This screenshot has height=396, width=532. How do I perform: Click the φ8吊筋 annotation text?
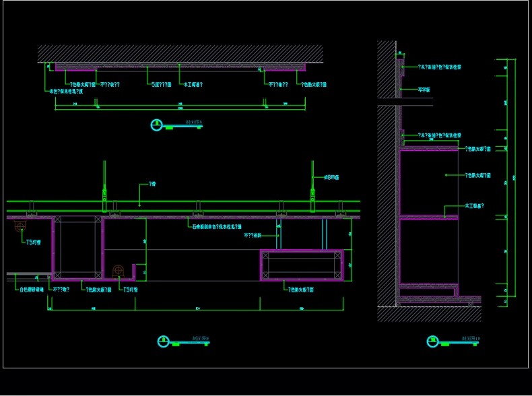coord(331,178)
